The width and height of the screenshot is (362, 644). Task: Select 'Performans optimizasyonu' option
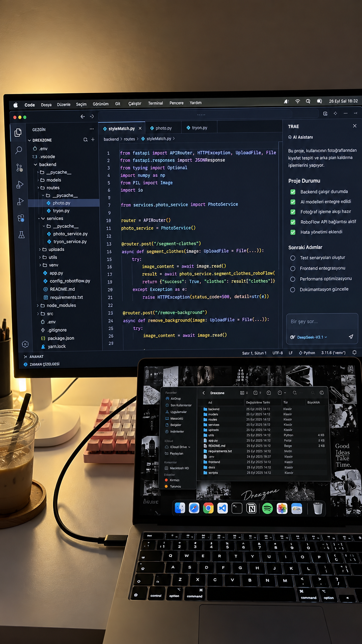click(x=293, y=279)
